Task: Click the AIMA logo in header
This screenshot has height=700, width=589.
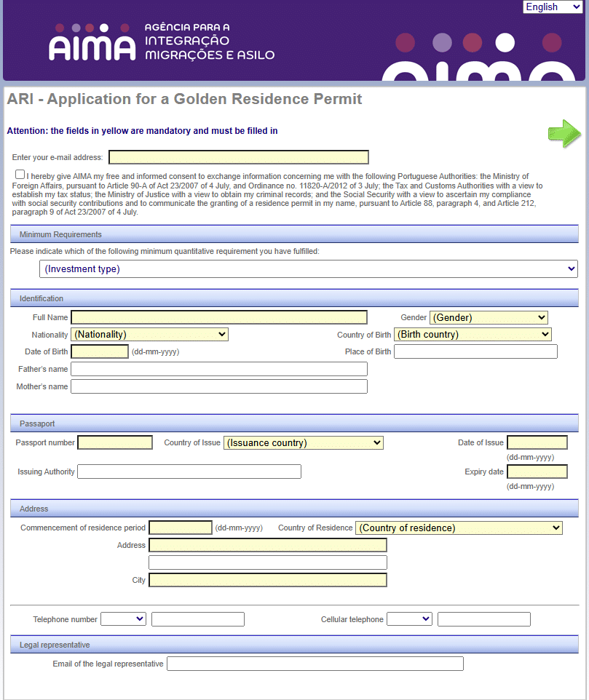Action: 161,41
